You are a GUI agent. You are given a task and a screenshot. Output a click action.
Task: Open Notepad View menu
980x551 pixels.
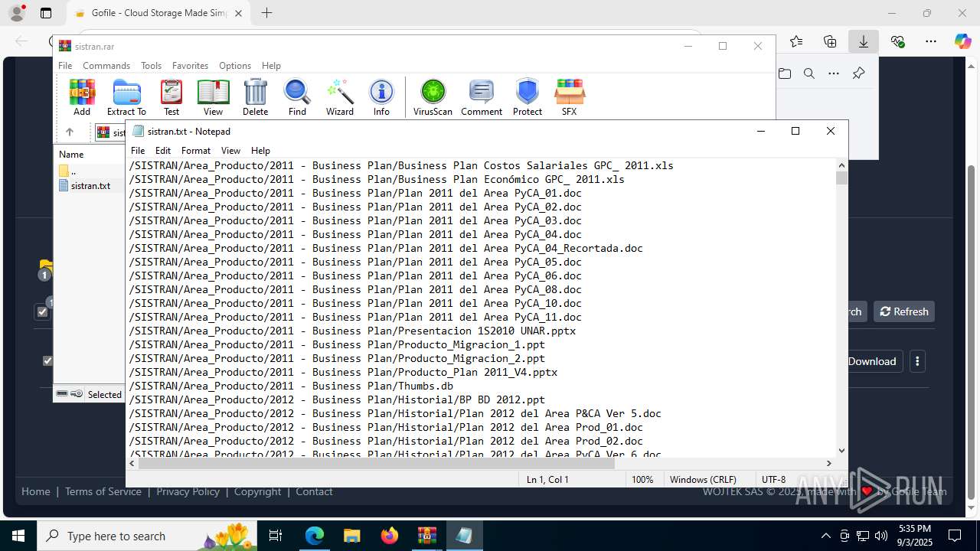pos(230,151)
